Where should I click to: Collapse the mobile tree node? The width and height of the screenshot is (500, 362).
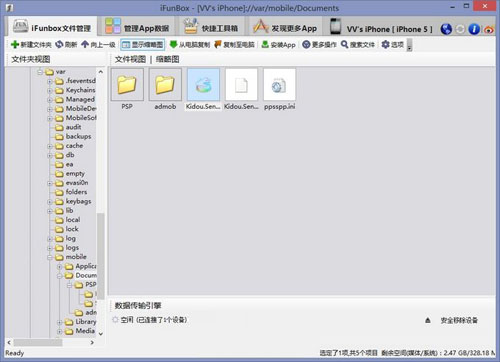click(x=50, y=257)
